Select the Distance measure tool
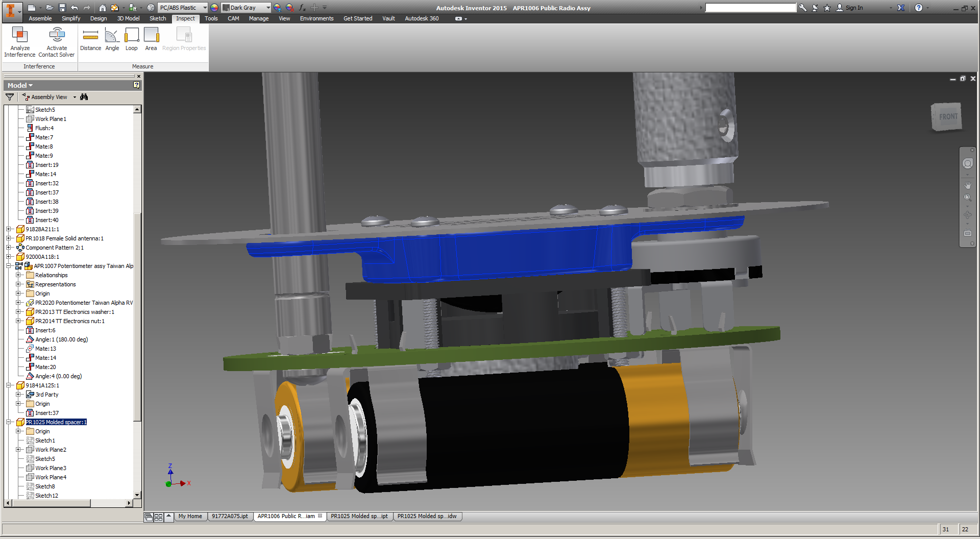980x539 pixels. coord(90,39)
